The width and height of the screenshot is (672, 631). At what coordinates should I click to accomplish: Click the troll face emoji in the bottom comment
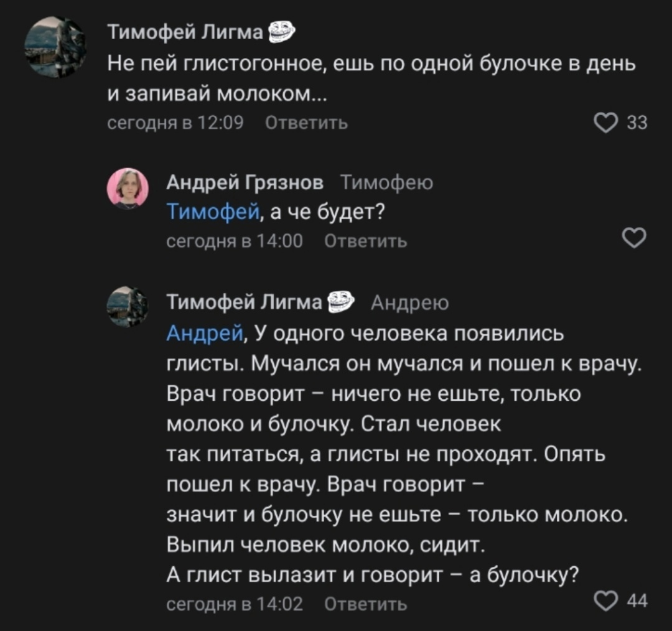[342, 302]
